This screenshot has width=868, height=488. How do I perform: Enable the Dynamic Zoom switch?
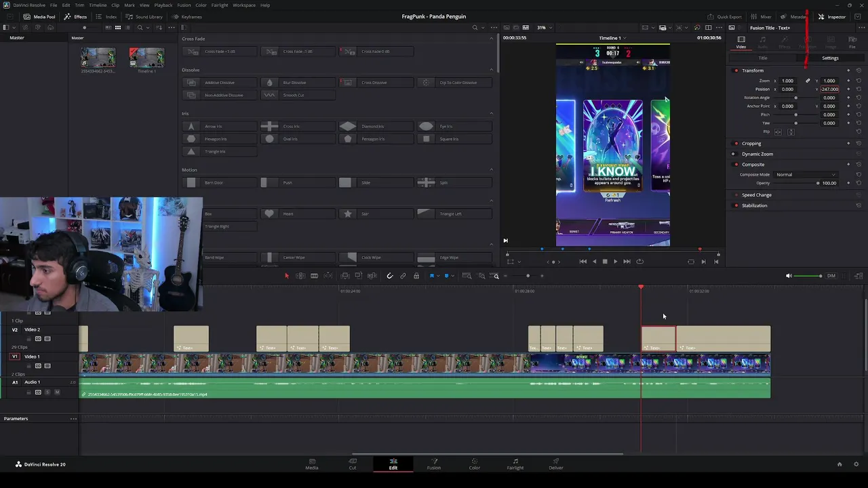pos(734,154)
